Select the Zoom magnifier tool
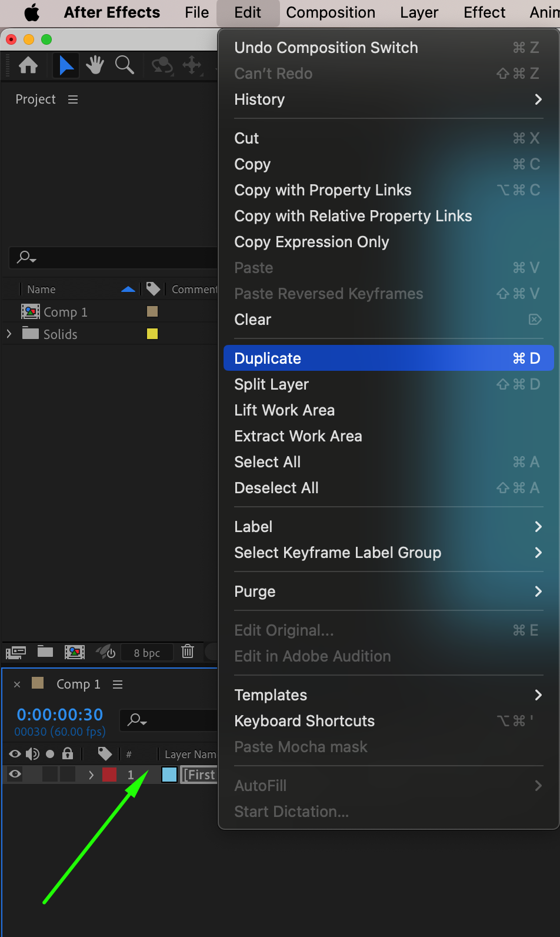The image size is (560, 937). [124, 65]
